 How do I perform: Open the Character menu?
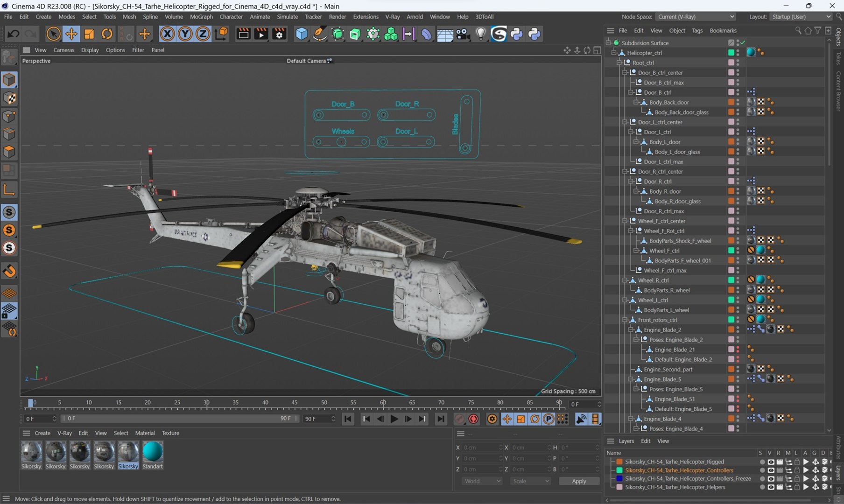(x=231, y=17)
